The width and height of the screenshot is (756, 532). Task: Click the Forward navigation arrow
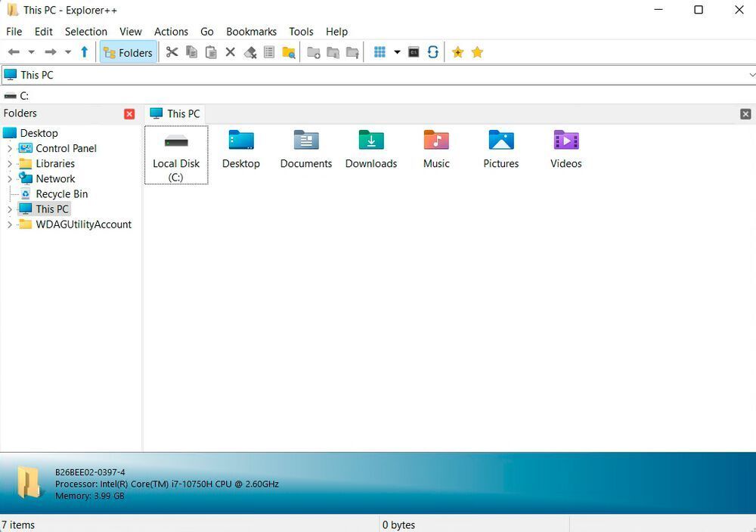click(x=51, y=52)
